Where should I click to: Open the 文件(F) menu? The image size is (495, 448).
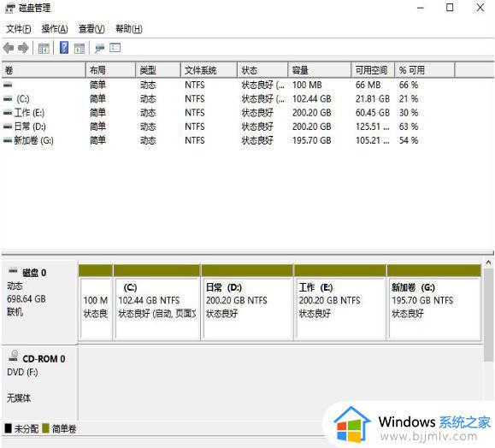click(x=18, y=29)
